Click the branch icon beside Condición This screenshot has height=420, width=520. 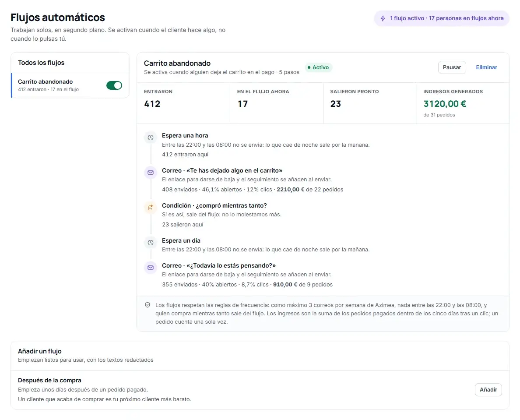tap(151, 207)
